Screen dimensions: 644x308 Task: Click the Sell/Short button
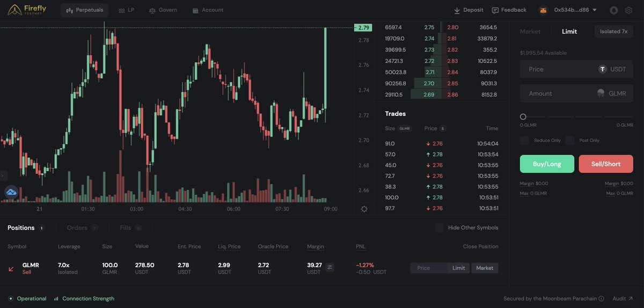pyautogui.click(x=606, y=164)
